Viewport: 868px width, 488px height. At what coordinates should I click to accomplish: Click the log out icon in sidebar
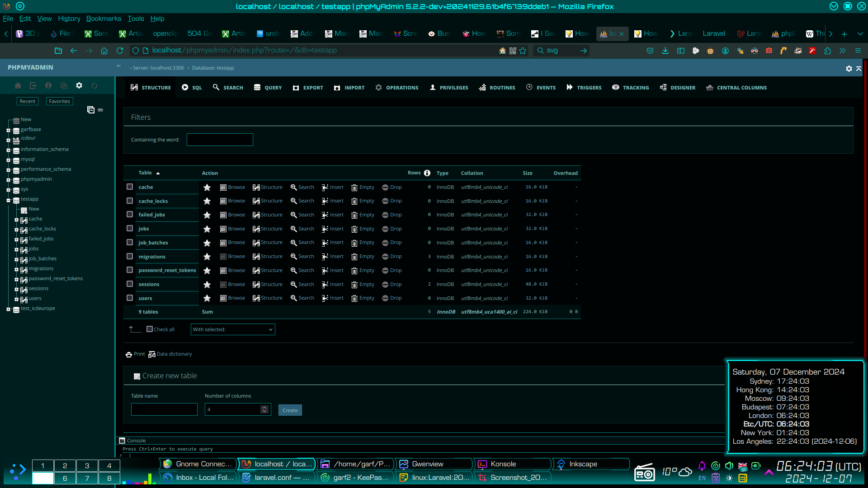tap(33, 85)
